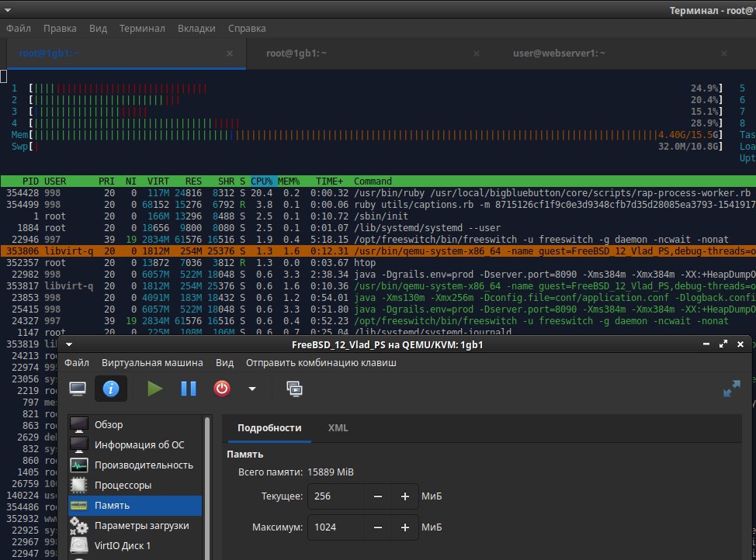Increase Максимум memory with plus button

point(405,527)
